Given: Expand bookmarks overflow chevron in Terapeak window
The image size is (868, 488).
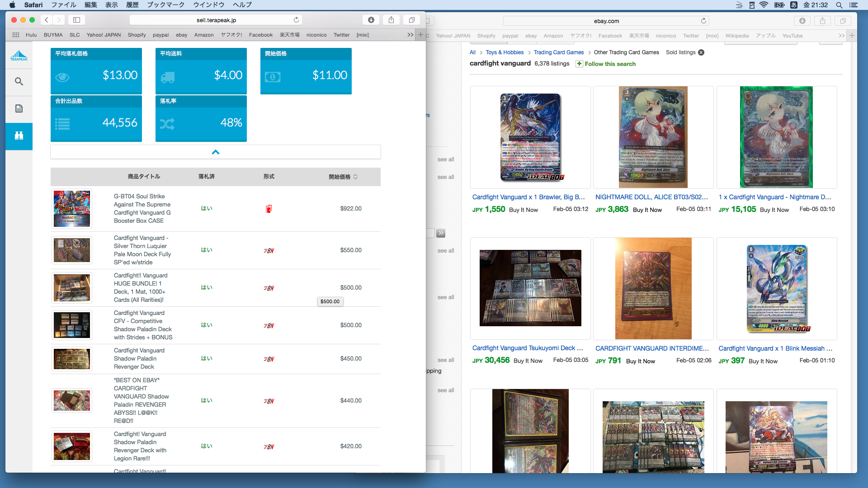Looking at the screenshot, I should (x=410, y=35).
